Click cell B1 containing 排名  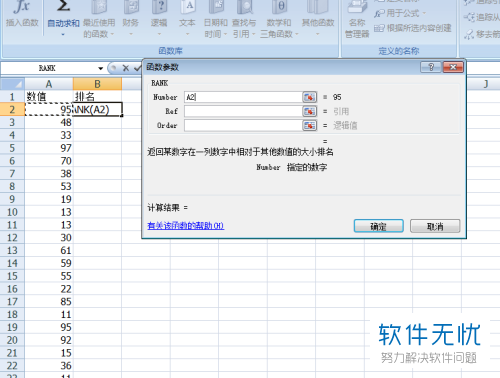(x=97, y=97)
